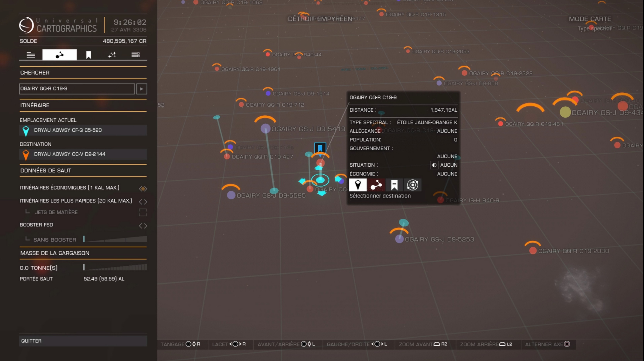The image size is (644, 361).
Task: Click the Données de saut header
Action: tap(83, 171)
